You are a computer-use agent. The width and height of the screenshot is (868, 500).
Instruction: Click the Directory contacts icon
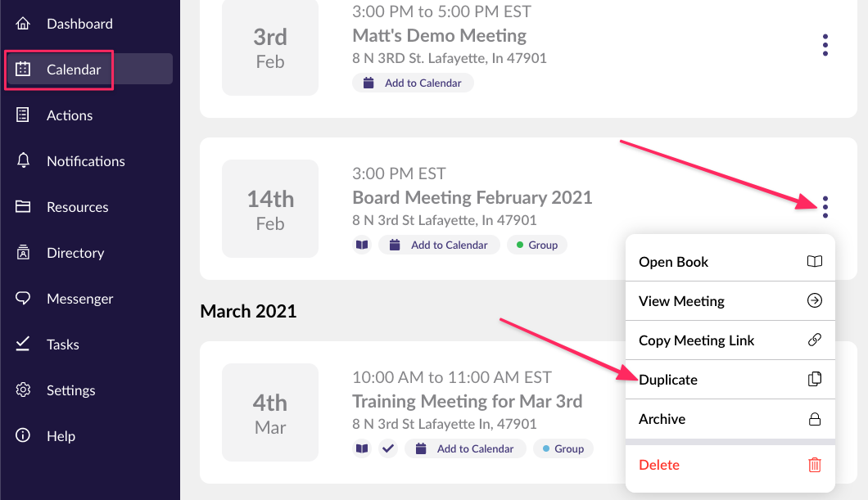tap(23, 253)
